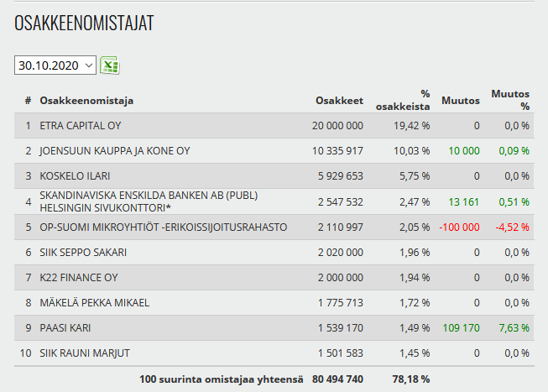Click the OSAKKEENOMISTAJAT heading
Viewport: 548px width, 392px height.
(84, 24)
